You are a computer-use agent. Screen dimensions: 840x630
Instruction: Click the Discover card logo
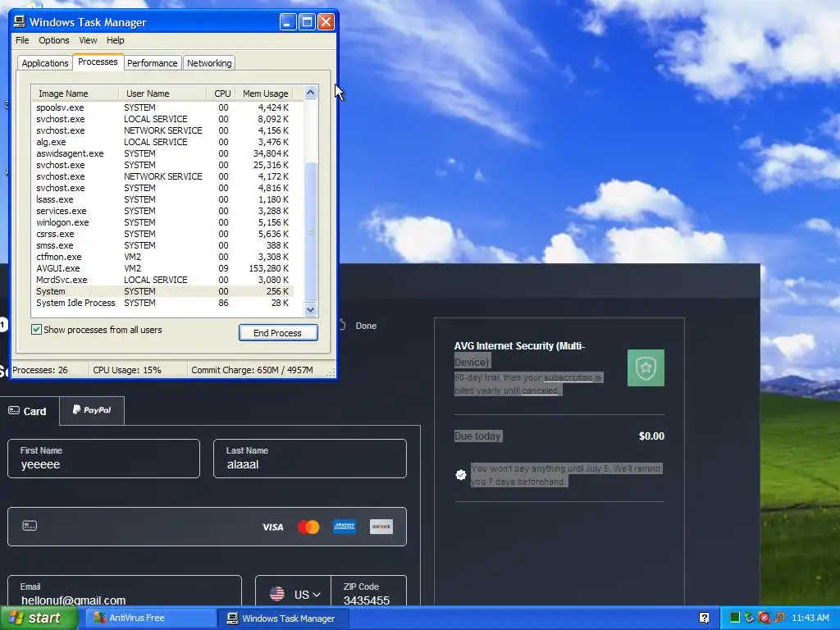pyautogui.click(x=381, y=527)
